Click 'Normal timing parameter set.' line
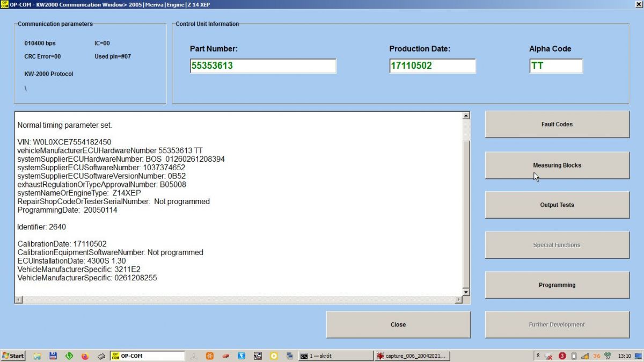The image size is (644, 362). (x=64, y=125)
